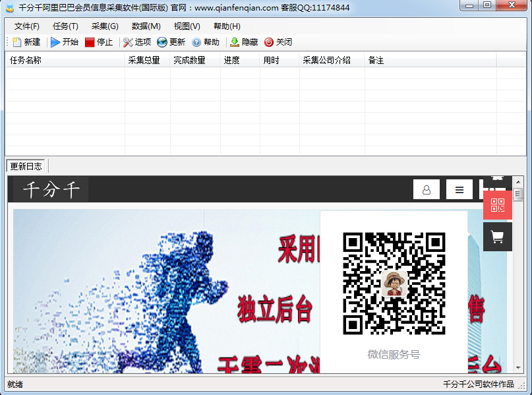Click the user profile icon in web header
532x395 pixels.
427,189
